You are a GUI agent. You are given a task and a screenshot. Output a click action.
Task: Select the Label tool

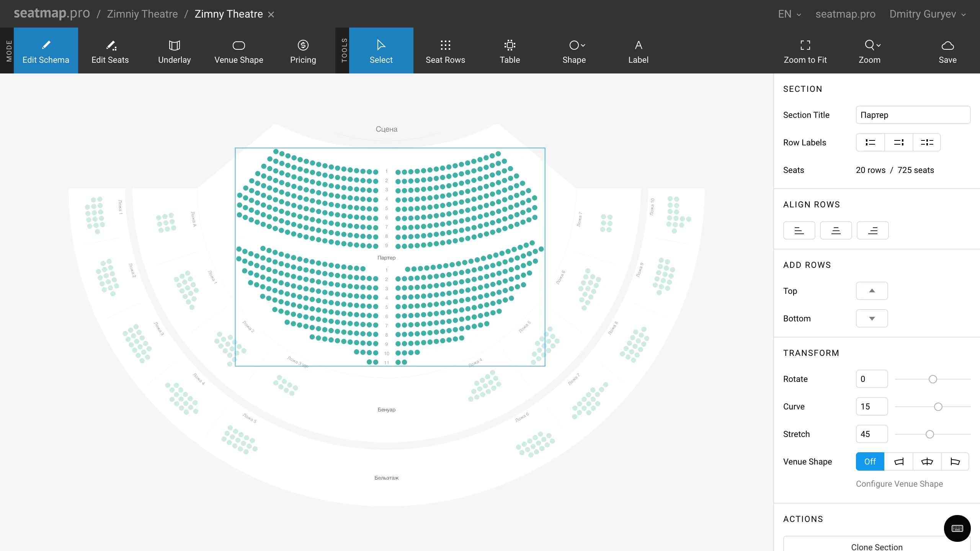click(x=638, y=50)
